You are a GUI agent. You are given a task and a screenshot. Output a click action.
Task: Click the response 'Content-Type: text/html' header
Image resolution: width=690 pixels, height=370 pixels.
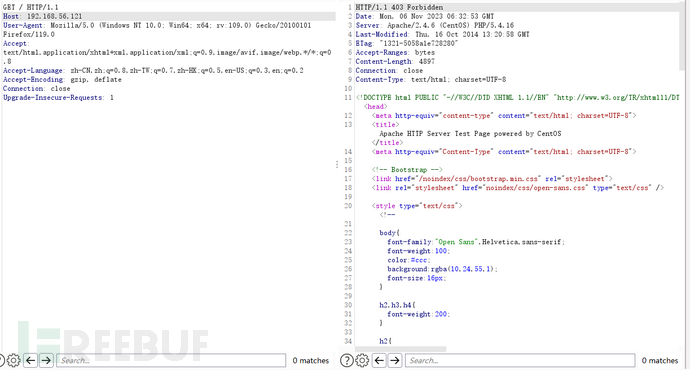[431, 80]
